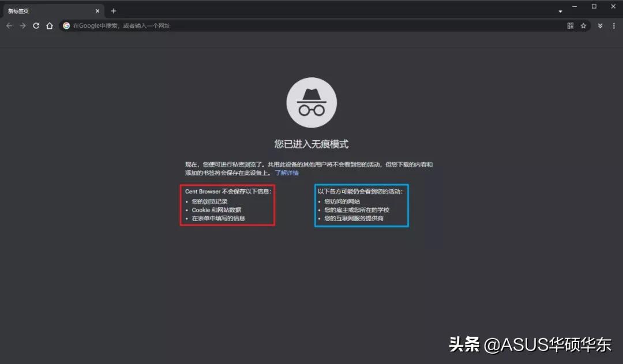Image resolution: width=623 pixels, height=364 pixels.
Task: Click the Cent Browser 不会保存以下信息 text
Action: click(228, 192)
